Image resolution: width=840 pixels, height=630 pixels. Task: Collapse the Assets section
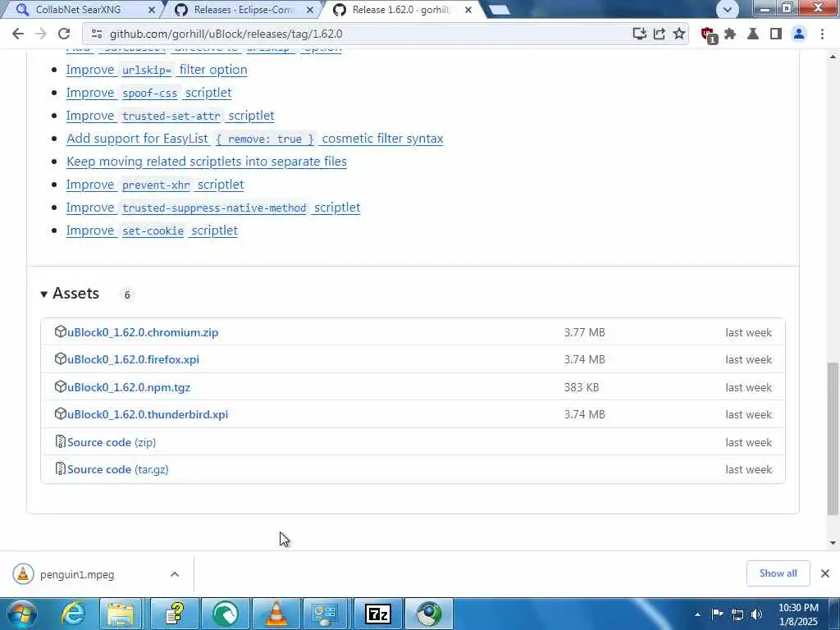pos(44,294)
